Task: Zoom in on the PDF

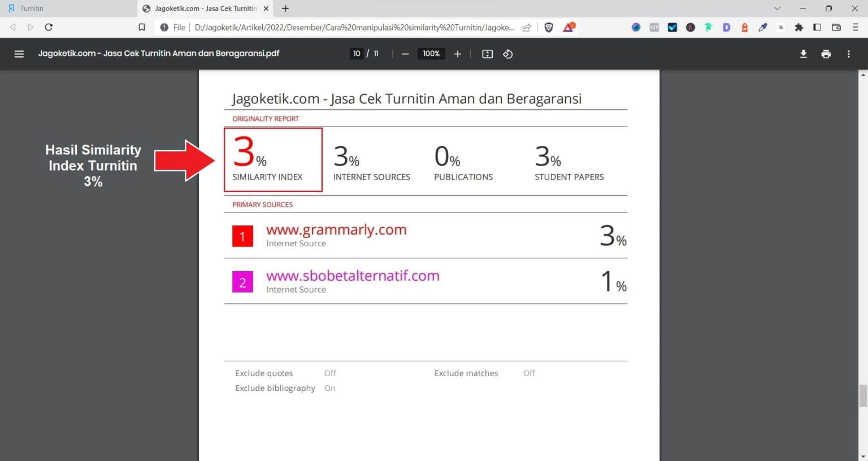Action: pyautogui.click(x=458, y=54)
